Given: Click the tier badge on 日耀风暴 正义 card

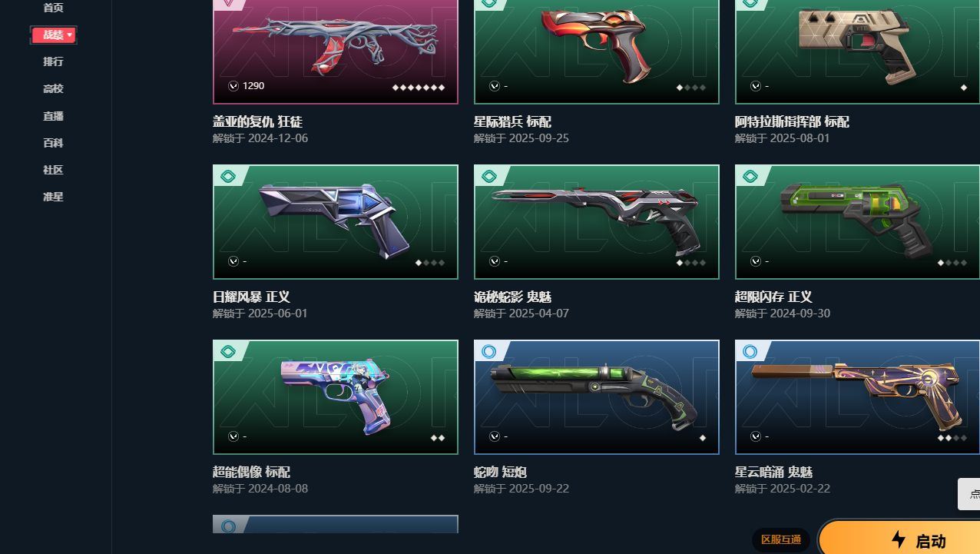Looking at the screenshot, I should coord(227,177).
